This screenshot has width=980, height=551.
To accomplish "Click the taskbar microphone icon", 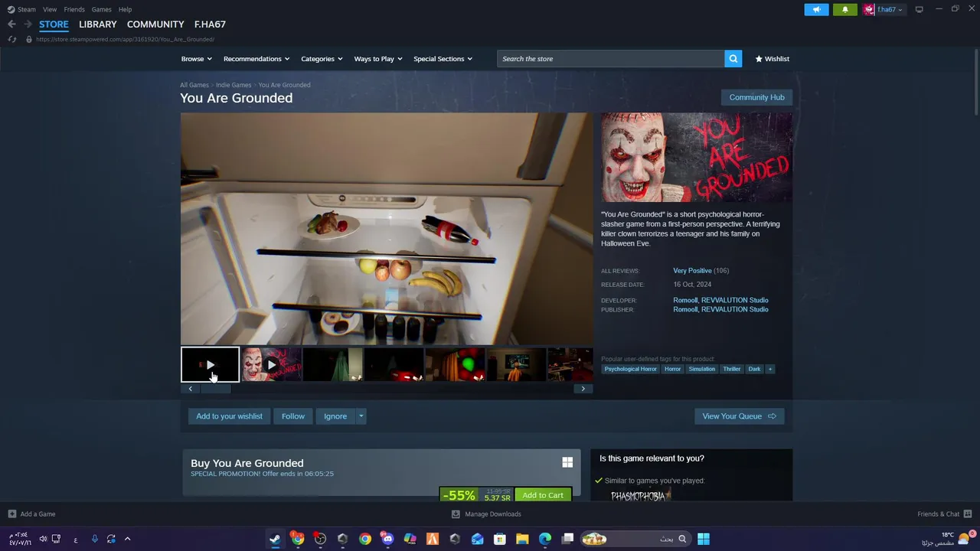I will (95, 539).
